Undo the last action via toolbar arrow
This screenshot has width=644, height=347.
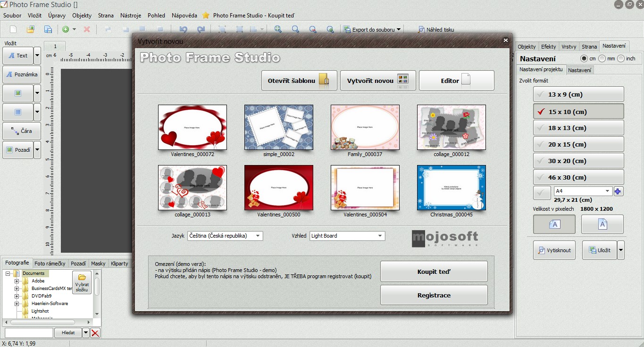(184, 29)
